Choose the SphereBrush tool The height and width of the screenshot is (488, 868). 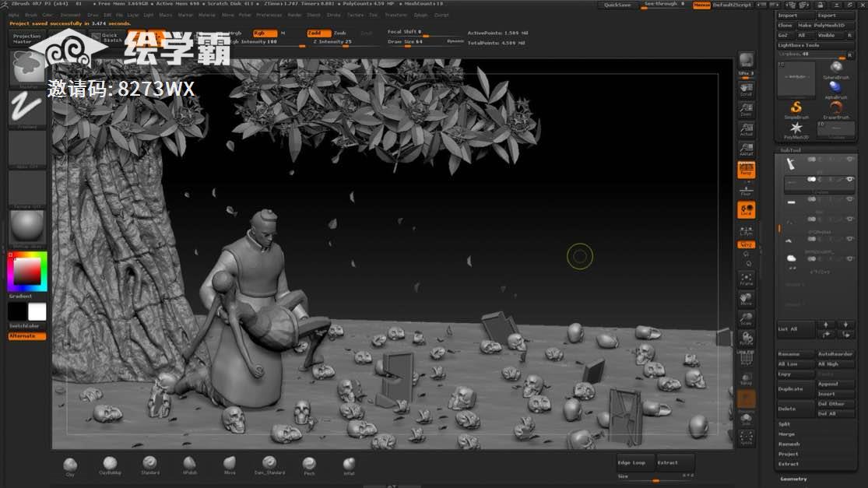click(836, 70)
